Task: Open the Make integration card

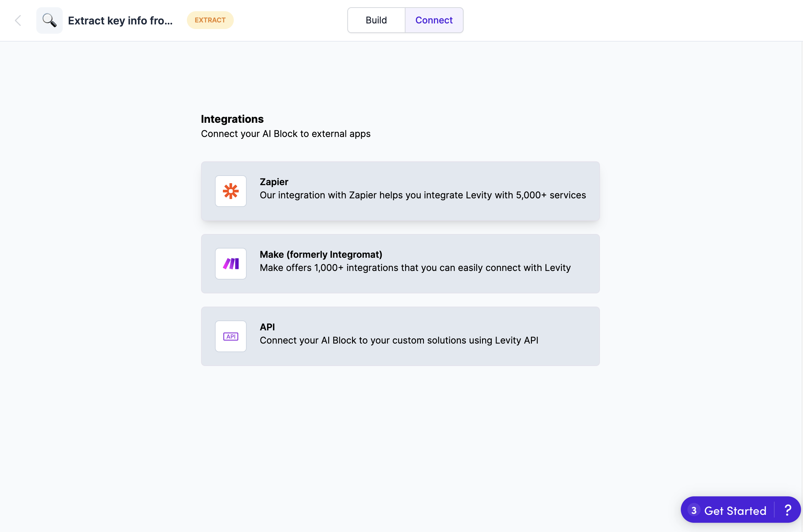Action: (401, 264)
